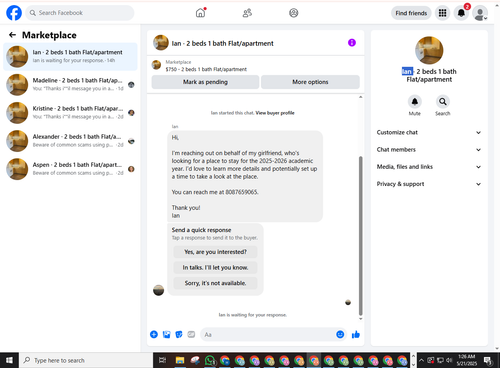Image resolution: width=500 pixels, height=368 pixels.
Task: Send quick response 'In talks. I'll let you know.'
Action: tap(215, 267)
